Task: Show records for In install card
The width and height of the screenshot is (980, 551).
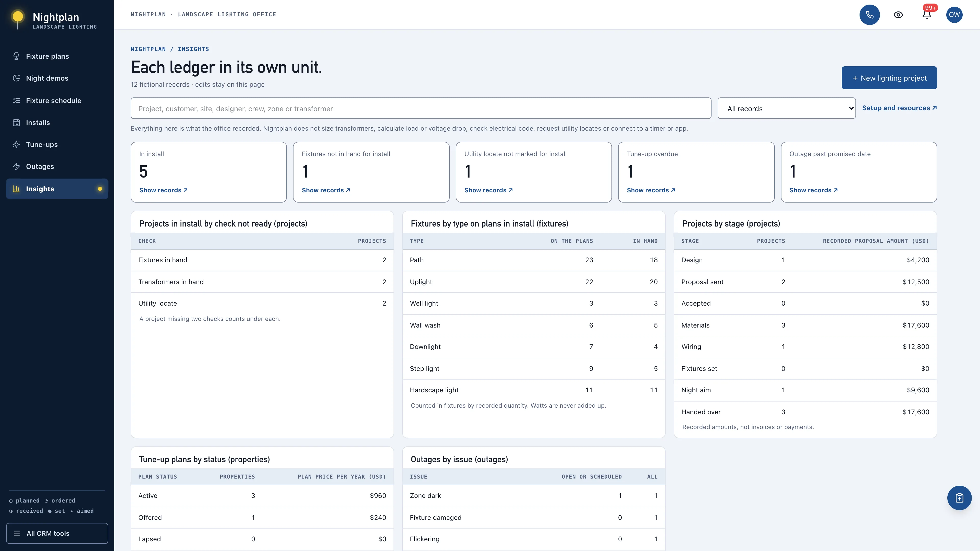Action: [163, 190]
